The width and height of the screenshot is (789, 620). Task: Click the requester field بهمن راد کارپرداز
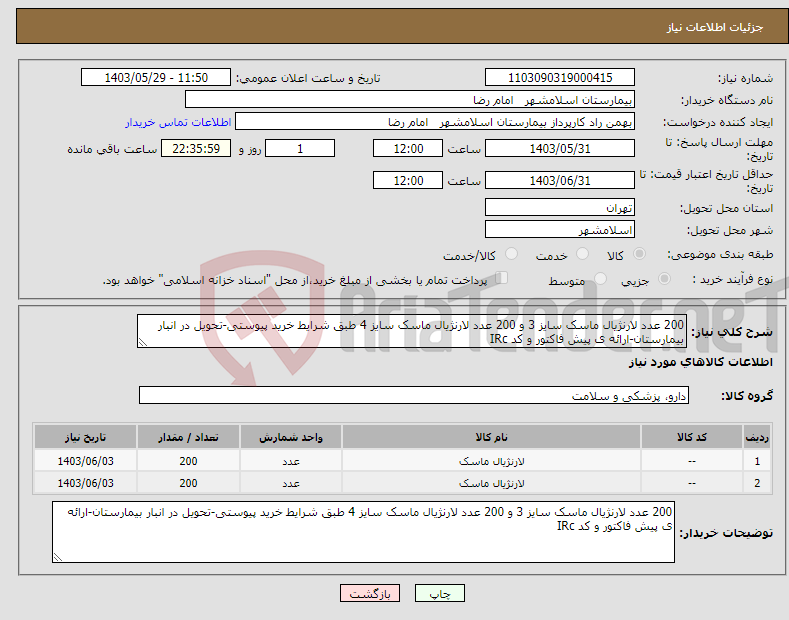435,122
